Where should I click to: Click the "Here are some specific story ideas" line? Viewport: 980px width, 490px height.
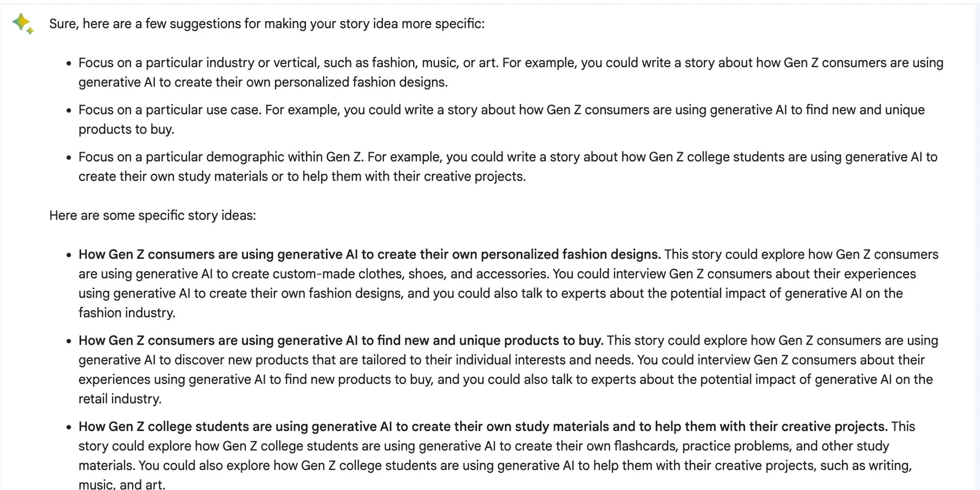pos(152,216)
